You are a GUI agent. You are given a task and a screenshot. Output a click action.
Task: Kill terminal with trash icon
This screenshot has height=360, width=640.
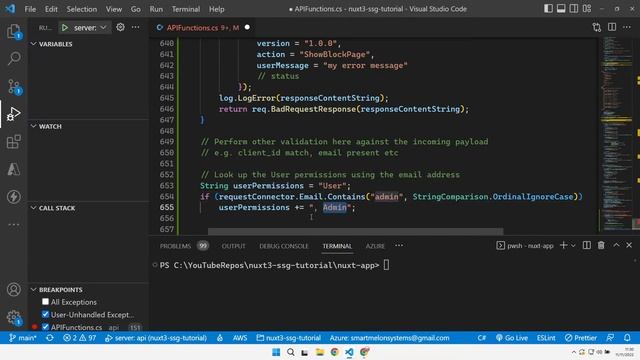(601, 245)
